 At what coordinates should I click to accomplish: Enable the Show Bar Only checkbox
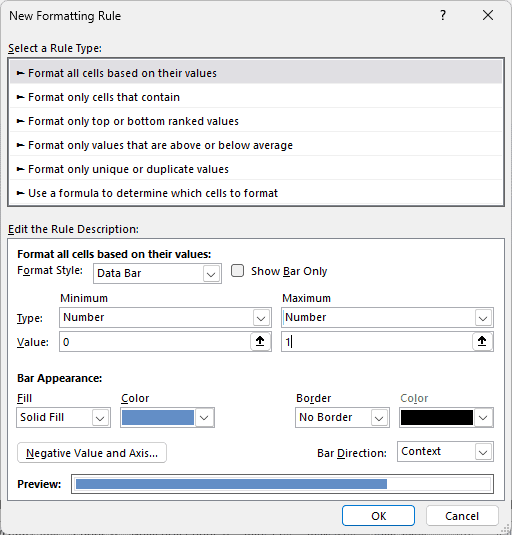[x=237, y=271]
